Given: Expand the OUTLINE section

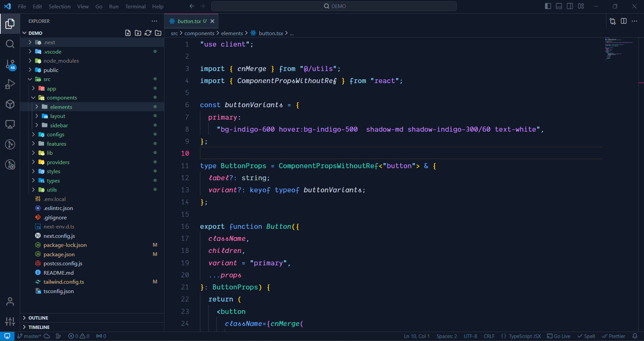Looking at the screenshot, I should 92,318.
